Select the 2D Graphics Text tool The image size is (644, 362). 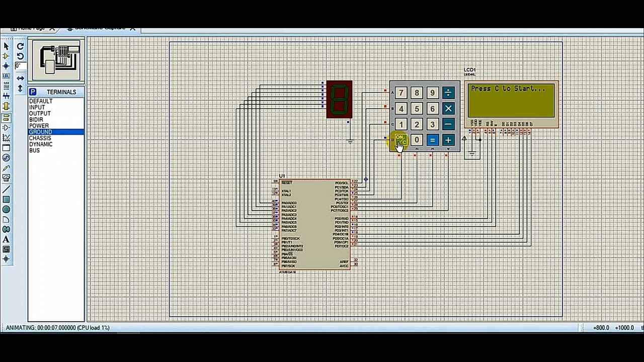pyautogui.click(x=6, y=239)
